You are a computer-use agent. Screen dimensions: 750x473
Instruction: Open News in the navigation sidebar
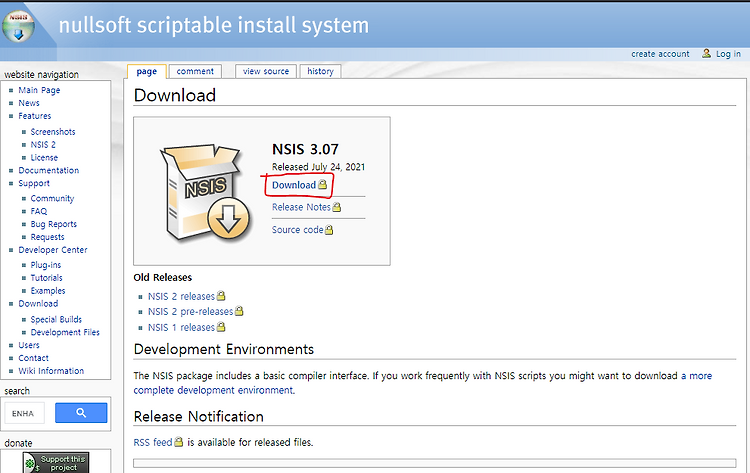(29, 103)
